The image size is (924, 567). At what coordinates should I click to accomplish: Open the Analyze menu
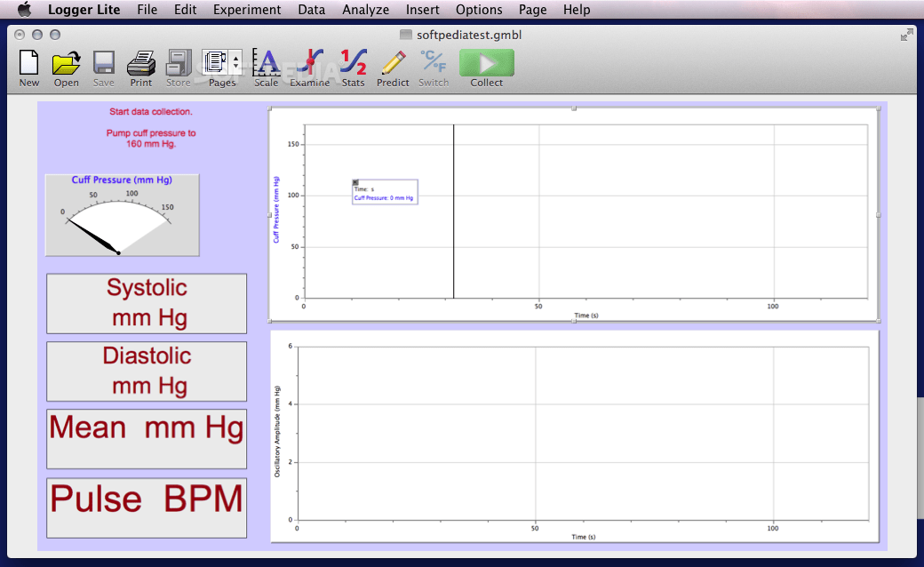click(365, 10)
